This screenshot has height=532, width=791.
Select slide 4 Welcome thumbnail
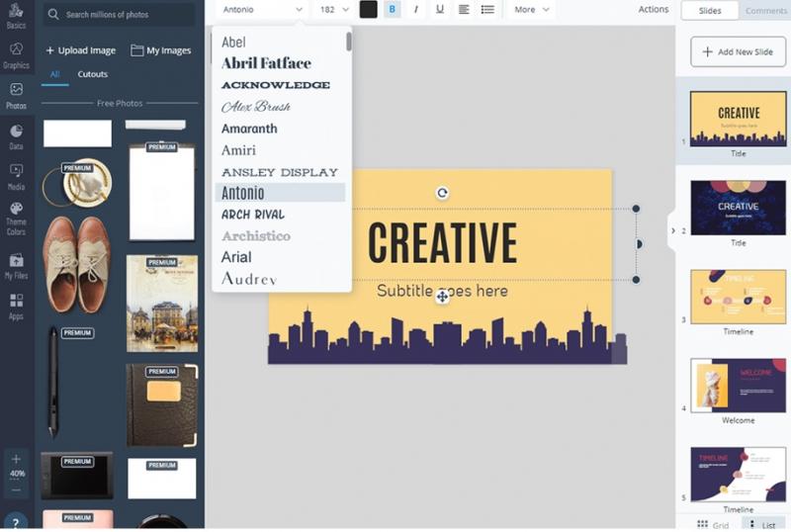pos(738,386)
